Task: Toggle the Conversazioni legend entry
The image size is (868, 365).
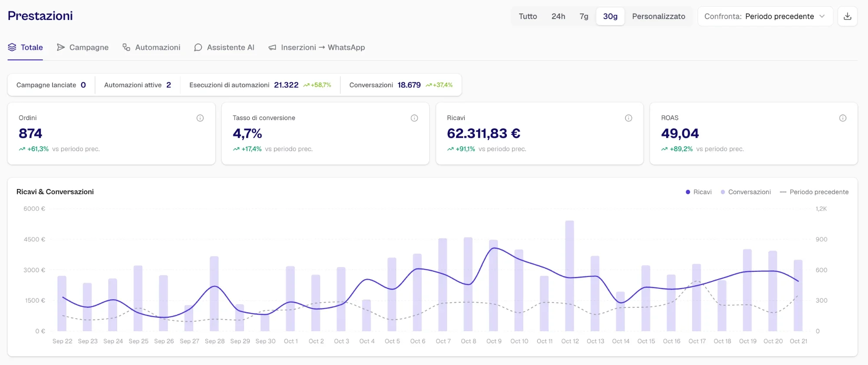Action: pyautogui.click(x=746, y=192)
